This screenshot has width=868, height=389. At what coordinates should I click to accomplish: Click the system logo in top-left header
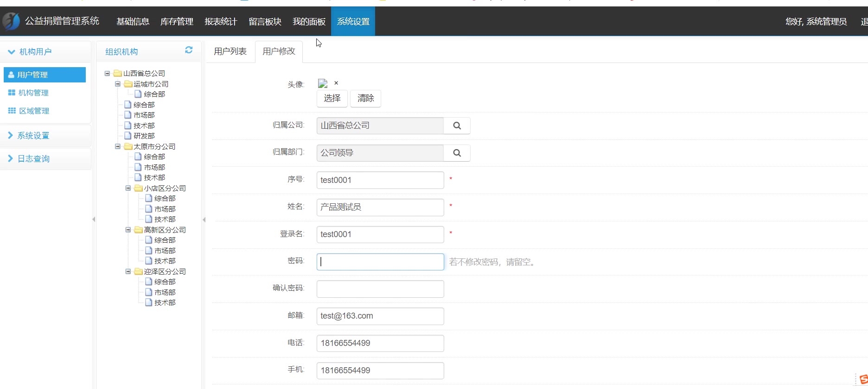pos(11,21)
